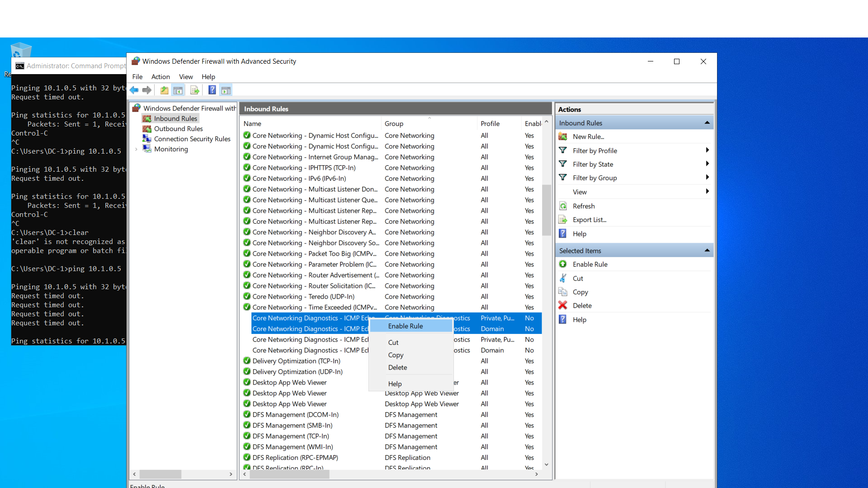This screenshot has width=868, height=488.
Task: Click the Enable Rule green arrow icon
Action: coord(563,264)
